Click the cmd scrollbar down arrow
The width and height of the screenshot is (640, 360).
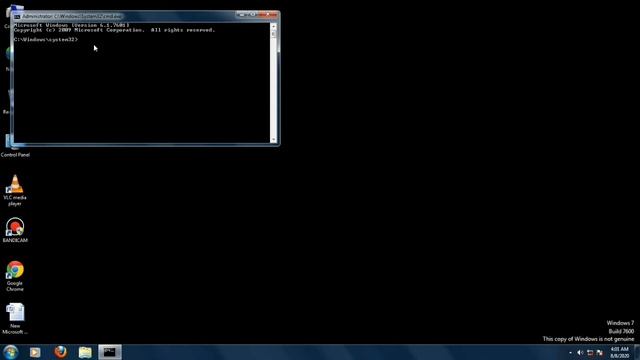(x=273, y=139)
